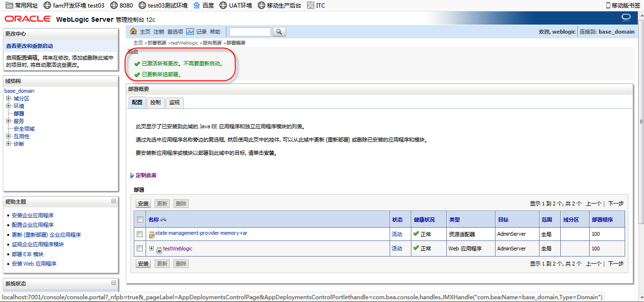Click 查看更改和重新启动 link

point(29,46)
